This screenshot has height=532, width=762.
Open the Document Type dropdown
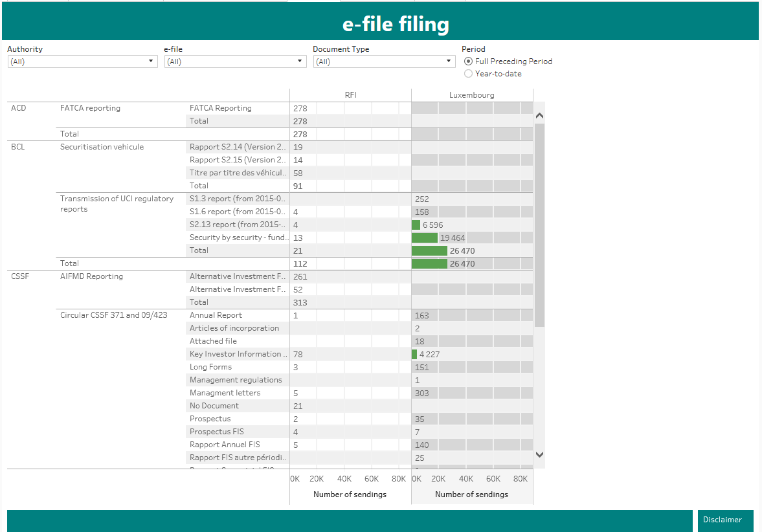click(x=384, y=61)
